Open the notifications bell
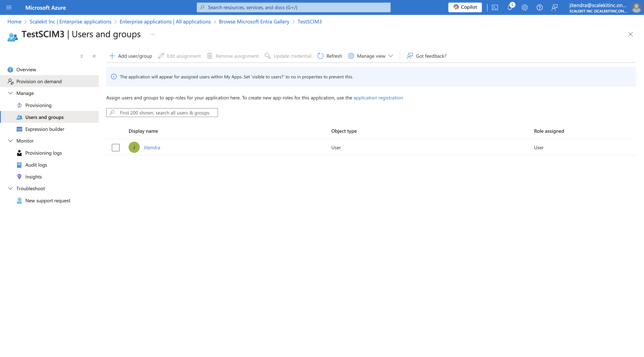644x357 pixels. 510,7
